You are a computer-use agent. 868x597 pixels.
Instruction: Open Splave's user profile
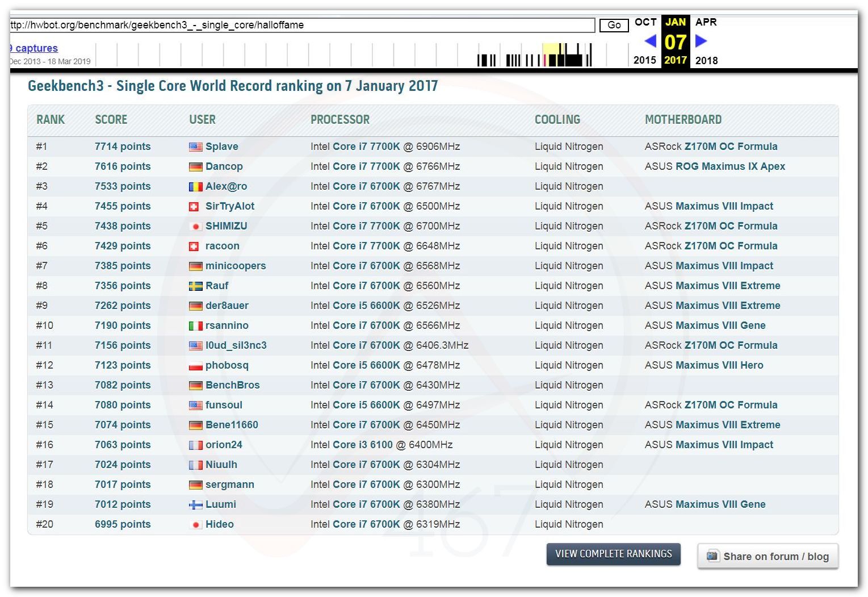[x=222, y=147]
